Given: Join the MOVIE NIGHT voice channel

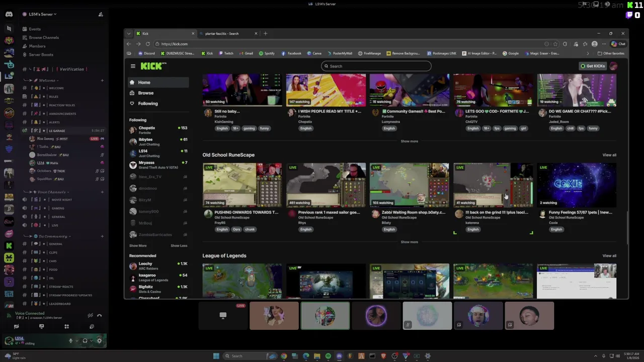Looking at the screenshot, I should [x=62, y=200].
